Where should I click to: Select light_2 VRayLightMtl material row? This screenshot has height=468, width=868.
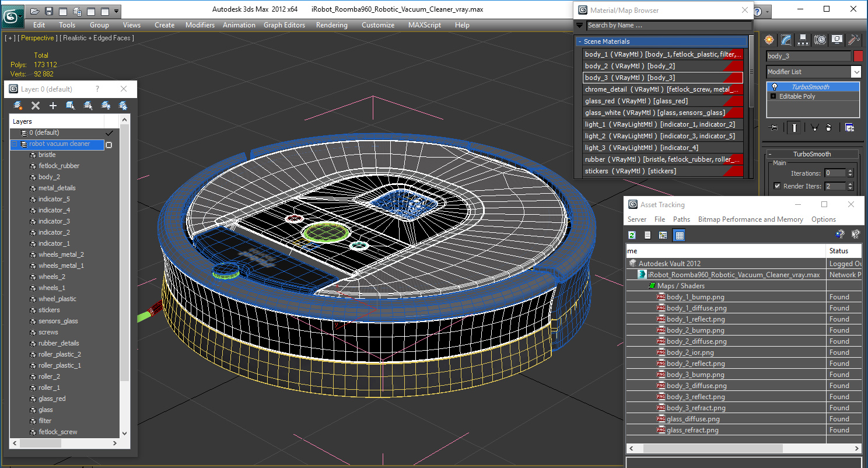click(663, 136)
